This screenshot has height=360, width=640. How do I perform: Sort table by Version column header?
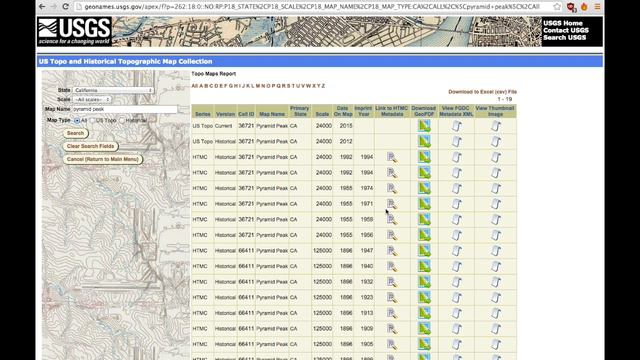click(x=225, y=114)
